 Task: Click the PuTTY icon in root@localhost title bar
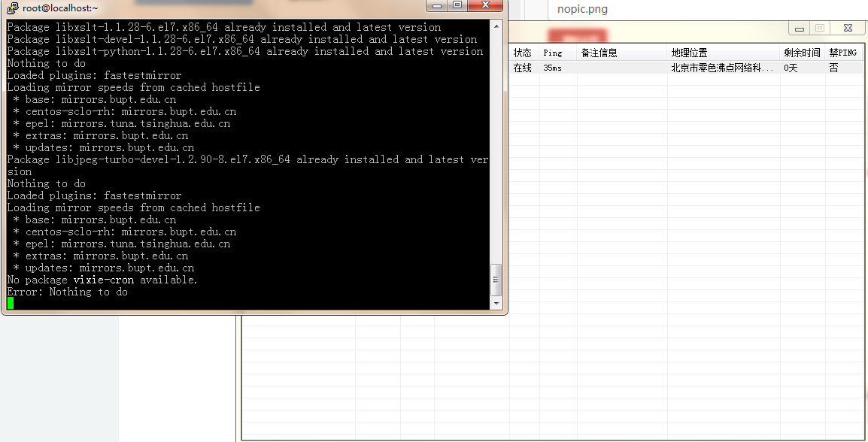(x=12, y=8)
